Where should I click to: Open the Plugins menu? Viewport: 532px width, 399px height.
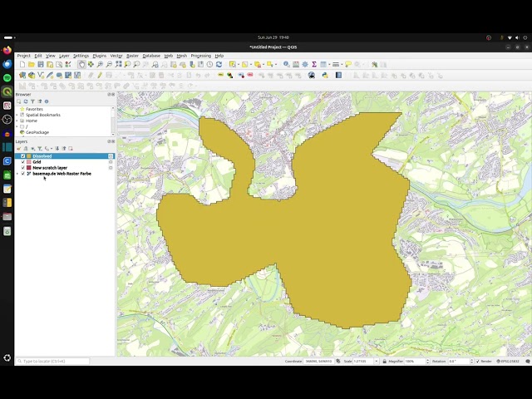100,56
